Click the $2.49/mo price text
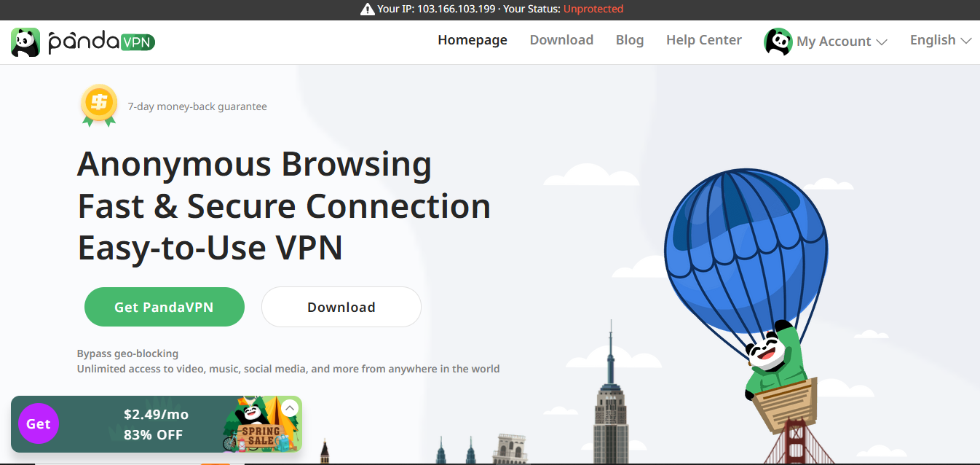Viewport: 980px width, 465px height. [x=156, y=415]
